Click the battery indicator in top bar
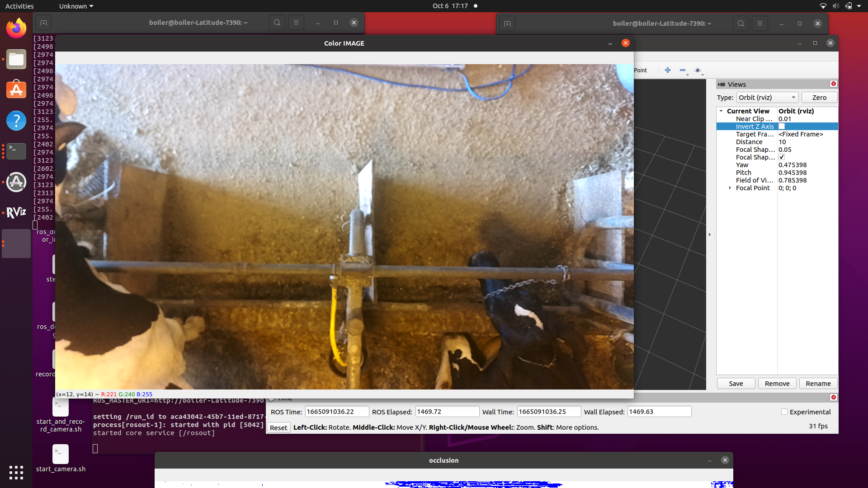This screenshot has width=868, height=488. click(849, 6)
